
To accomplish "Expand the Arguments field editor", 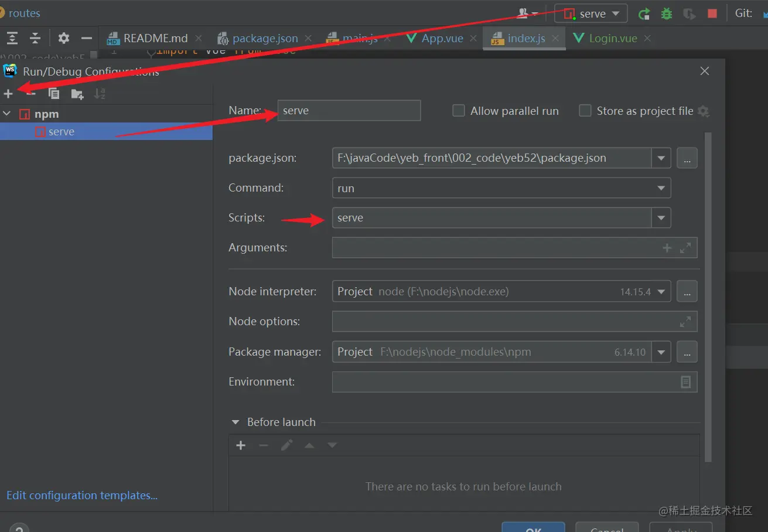I will 685,248.
